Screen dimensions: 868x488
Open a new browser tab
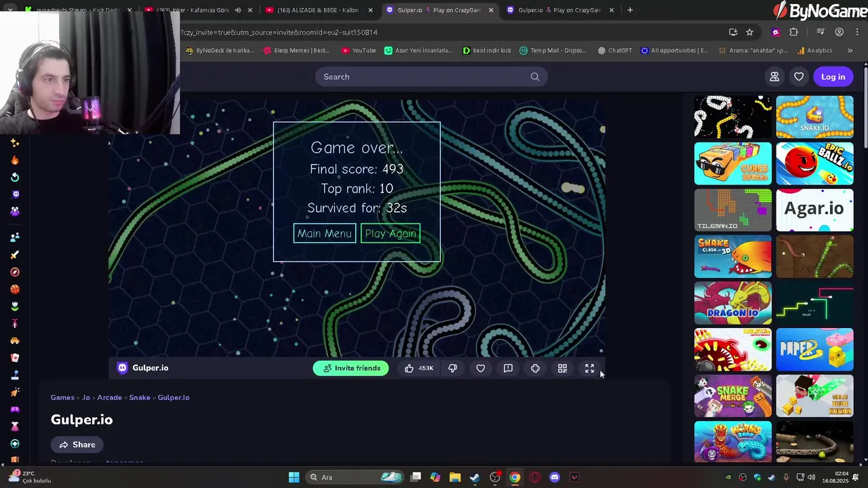pyautogui.click(x=630, y=10)
